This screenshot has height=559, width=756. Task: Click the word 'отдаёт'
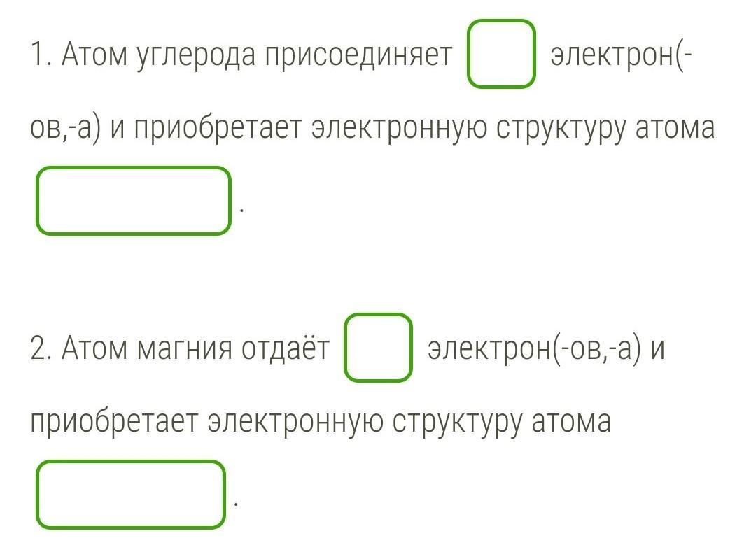tap(286, 347)
